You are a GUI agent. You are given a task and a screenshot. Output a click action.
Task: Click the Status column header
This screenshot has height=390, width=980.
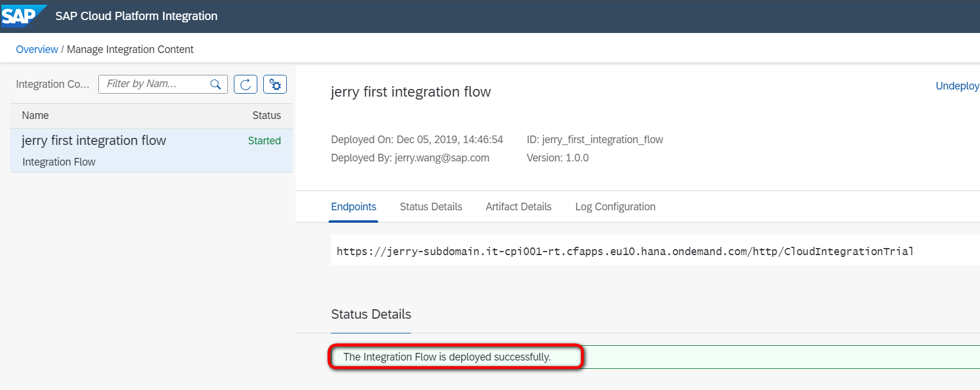[266, 115]
